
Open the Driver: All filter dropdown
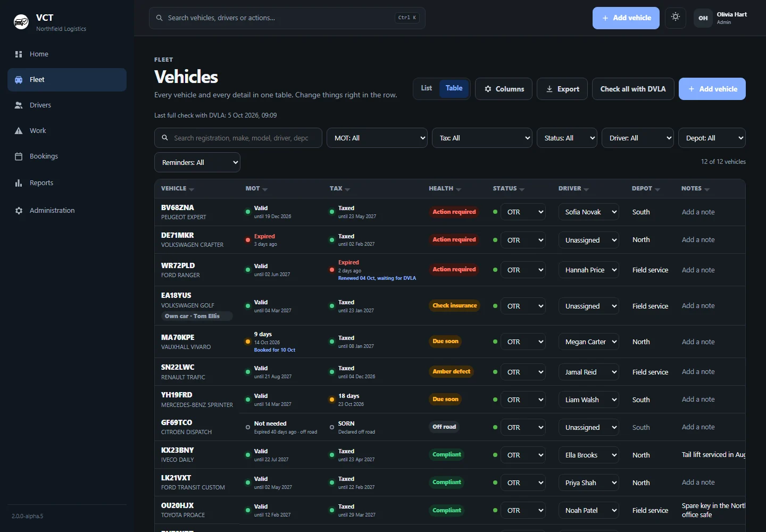(638, 138)
